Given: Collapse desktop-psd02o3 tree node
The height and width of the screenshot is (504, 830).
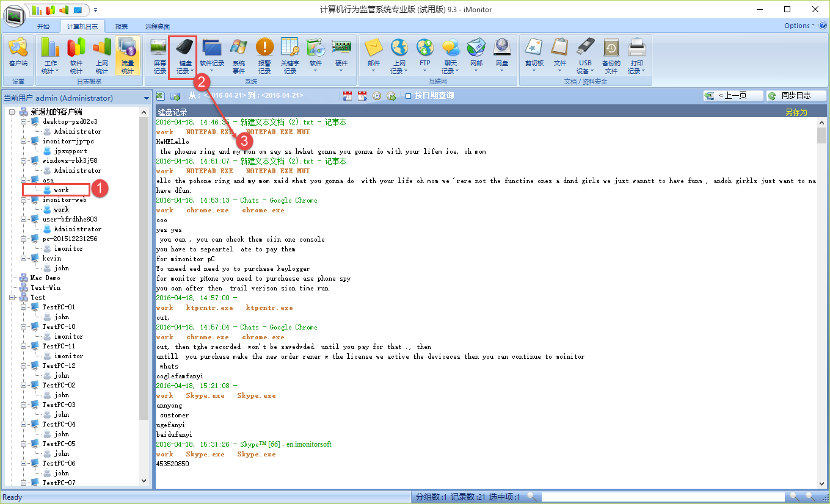Looking at the screenshot, I should pos(24,121).
